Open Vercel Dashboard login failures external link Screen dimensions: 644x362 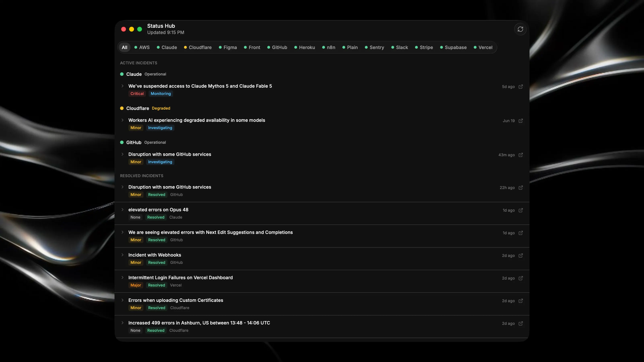point(520,278)
